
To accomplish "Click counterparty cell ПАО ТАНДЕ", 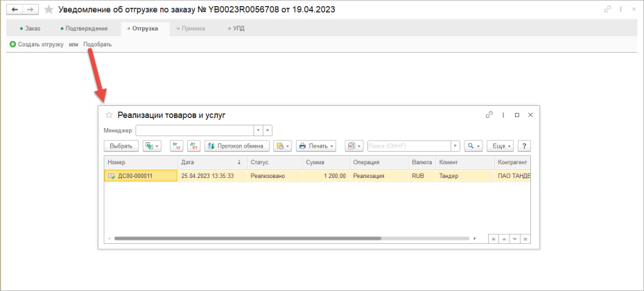I will pyautogui.click(x=512, y=176).
